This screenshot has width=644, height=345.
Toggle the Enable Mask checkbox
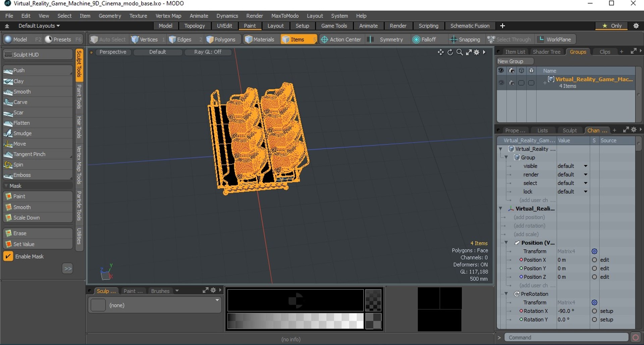click(x=8, y=256)
